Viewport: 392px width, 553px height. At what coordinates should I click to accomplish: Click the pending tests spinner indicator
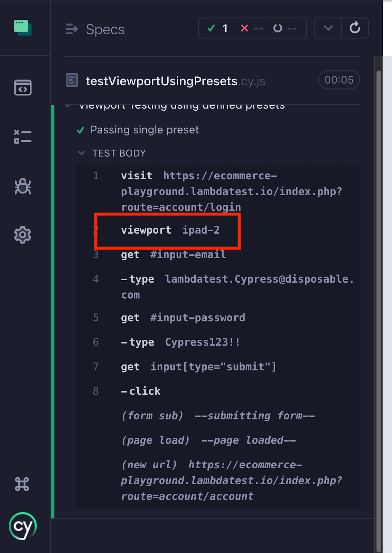284,28
